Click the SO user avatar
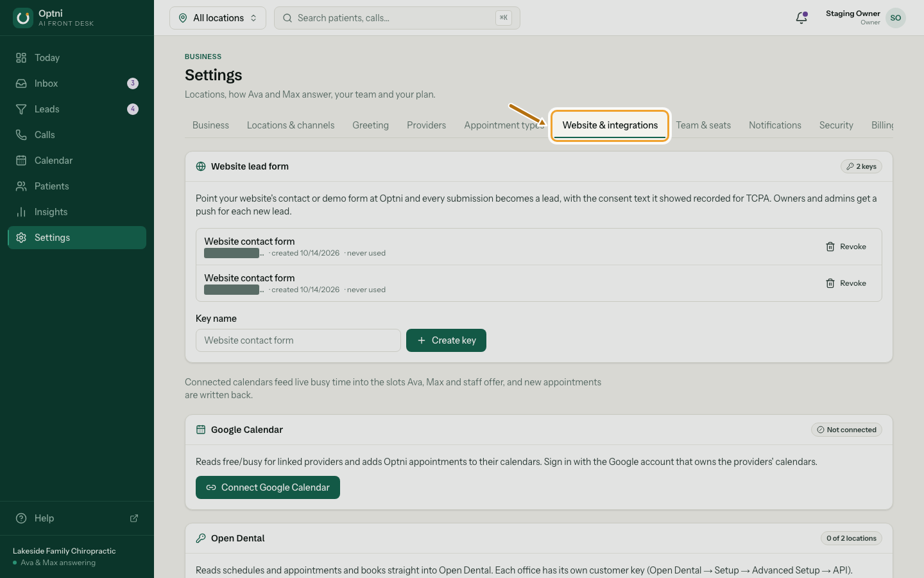The height and width of the screenshot is (578, 924). coord(896,18)
